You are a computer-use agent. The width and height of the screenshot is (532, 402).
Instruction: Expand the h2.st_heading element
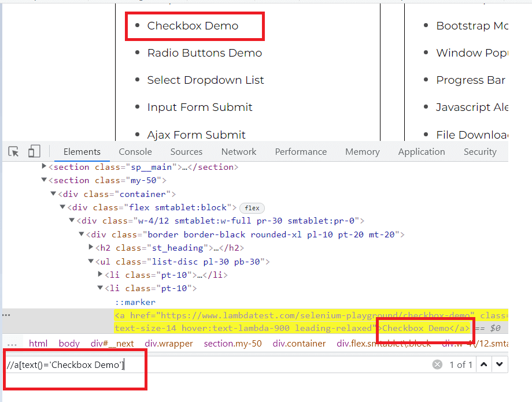pyautogui.click(x=91, y=248)
